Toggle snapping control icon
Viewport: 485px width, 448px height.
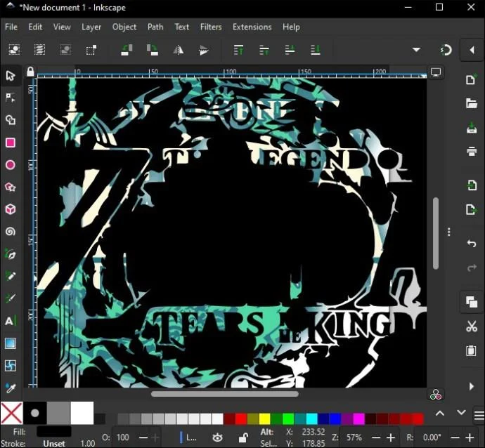(x=446, y=50)
